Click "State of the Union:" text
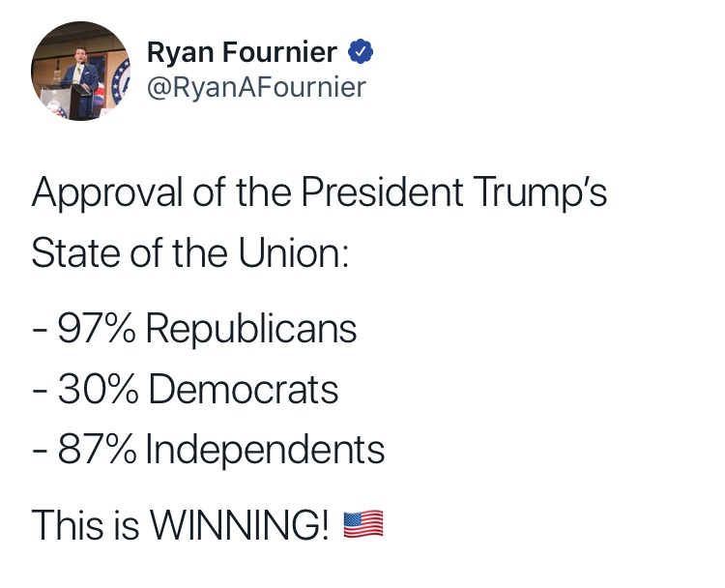Screen dimensions: 725x588 [x=188, y=251]
